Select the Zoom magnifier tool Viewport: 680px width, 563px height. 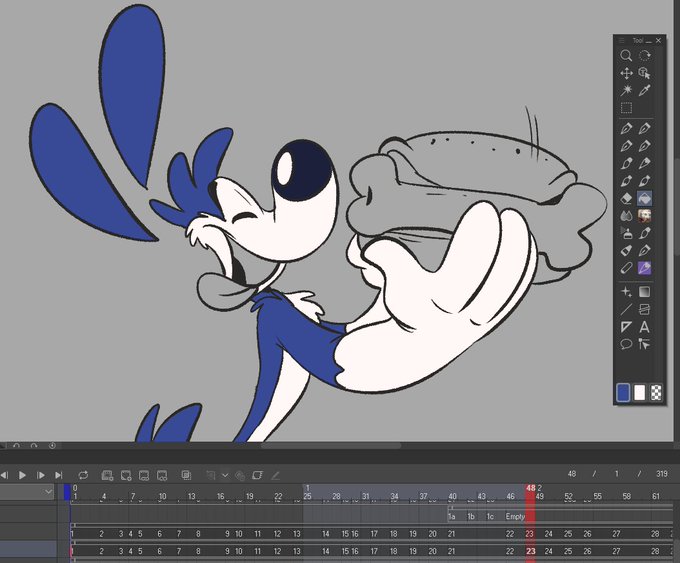626,56
